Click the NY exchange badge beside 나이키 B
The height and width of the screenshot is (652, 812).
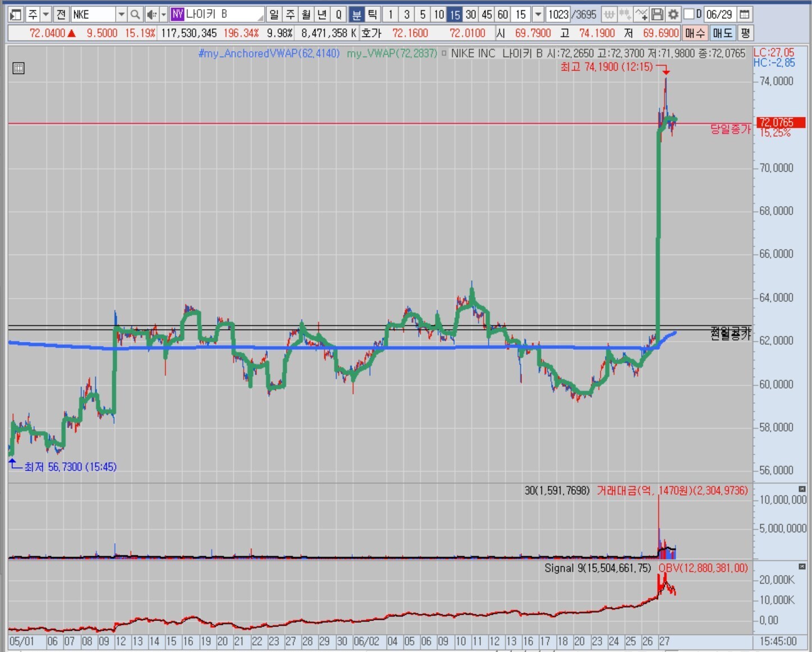[177, 14]
